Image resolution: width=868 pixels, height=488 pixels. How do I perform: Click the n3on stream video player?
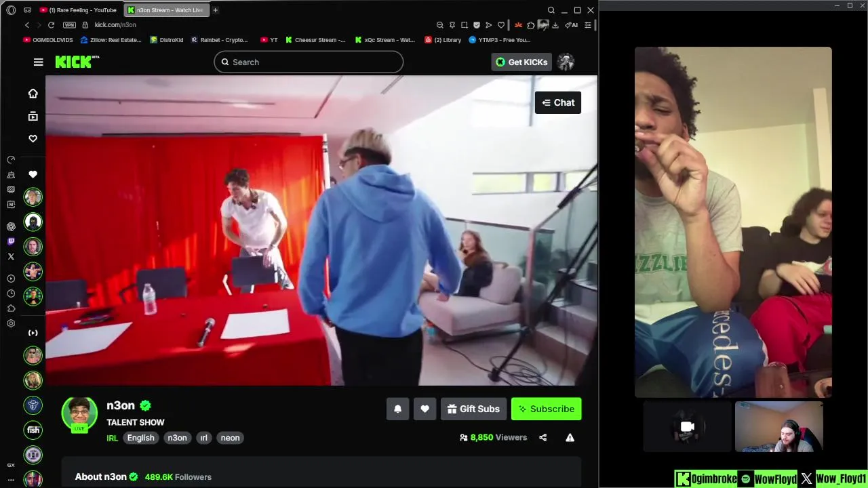coord(321,230)
